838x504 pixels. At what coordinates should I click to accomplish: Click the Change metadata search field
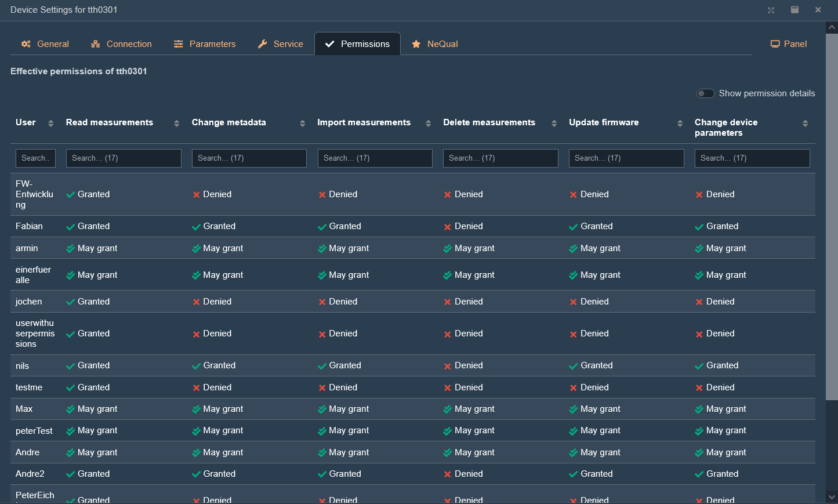(249, 158)
